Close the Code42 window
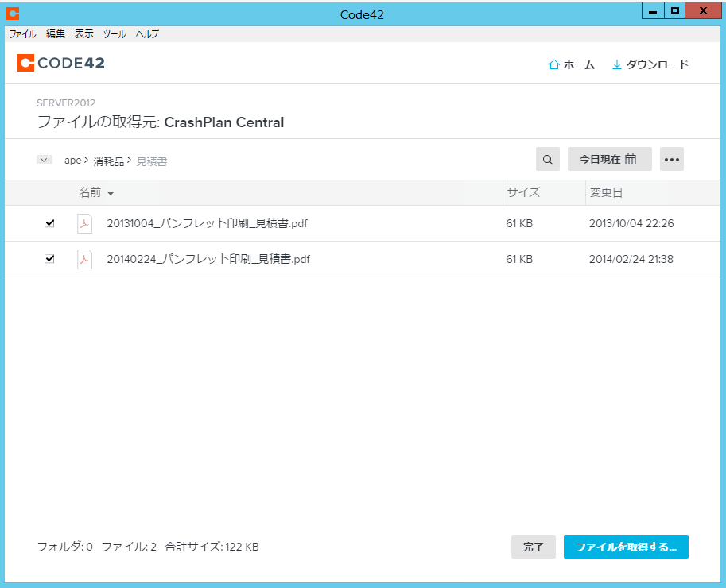Image resolution: width=726 pixels, height=588 pixels. tap(703, 11)
